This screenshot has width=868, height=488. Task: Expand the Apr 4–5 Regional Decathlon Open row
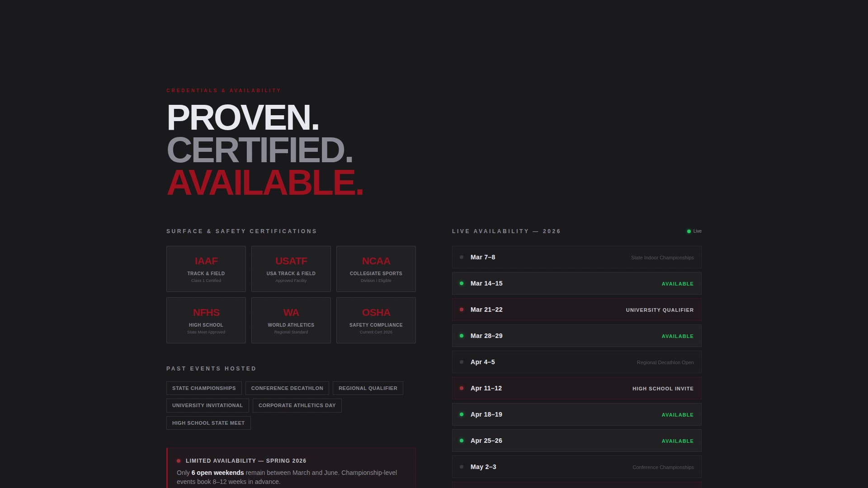(576, 361)
